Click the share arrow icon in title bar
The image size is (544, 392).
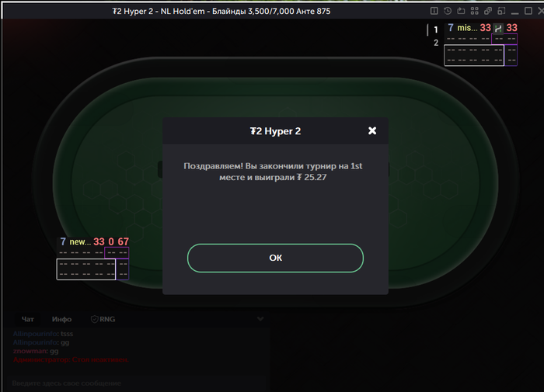tap(461, 11)
